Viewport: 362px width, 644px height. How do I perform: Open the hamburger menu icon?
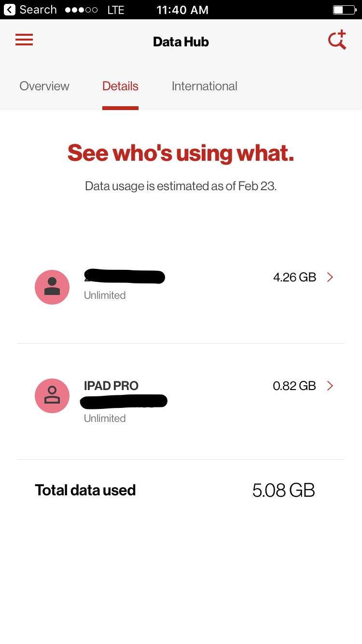24,40
